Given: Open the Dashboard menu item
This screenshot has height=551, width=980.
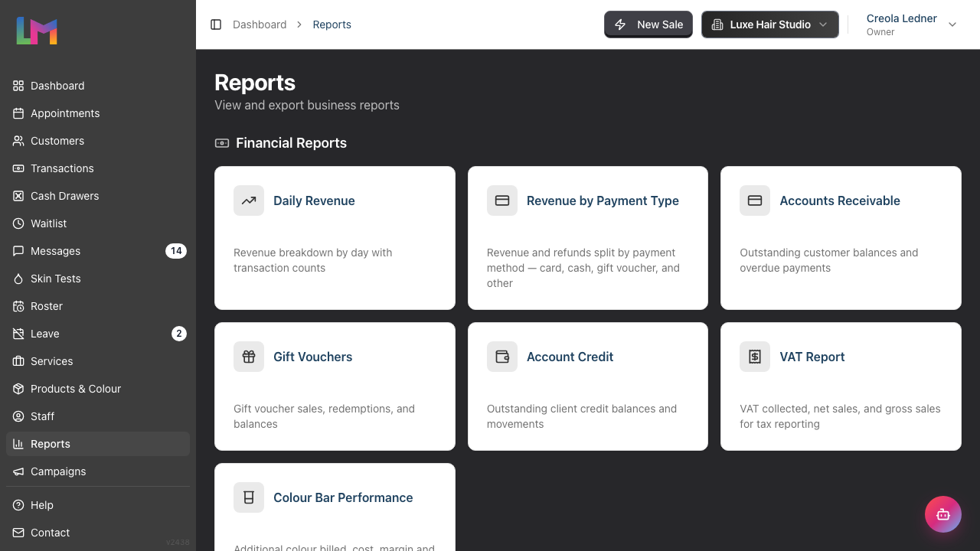Looking at the screenshot, I should [x=98, y=86].
